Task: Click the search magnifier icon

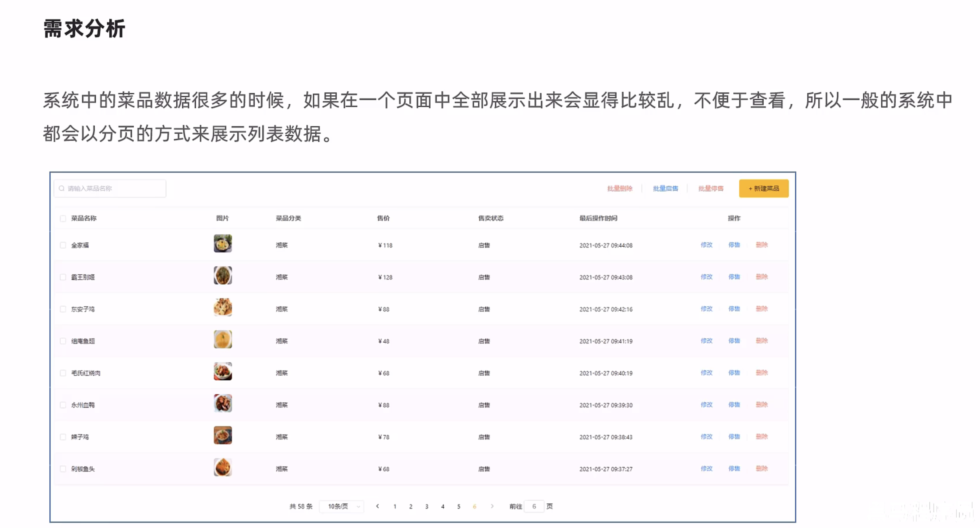Action: pyautogui.click(x=62, y=188)
